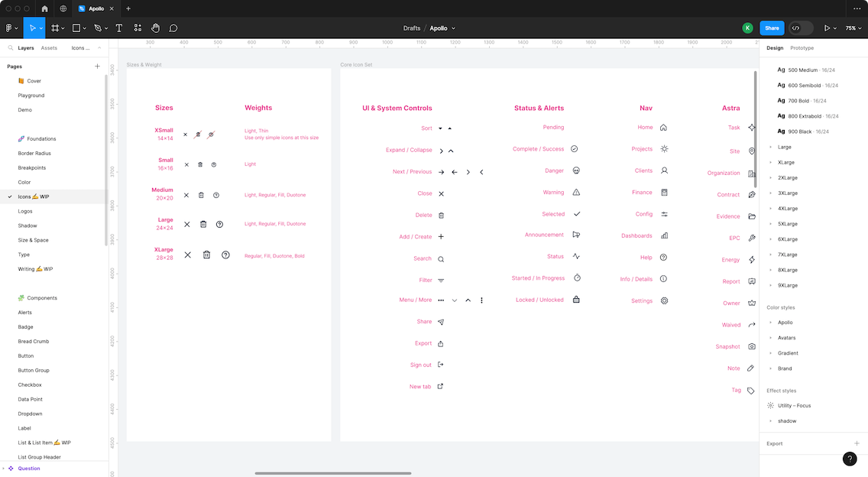
Task: Open the Resources components tool
Action: pos(138,28)
